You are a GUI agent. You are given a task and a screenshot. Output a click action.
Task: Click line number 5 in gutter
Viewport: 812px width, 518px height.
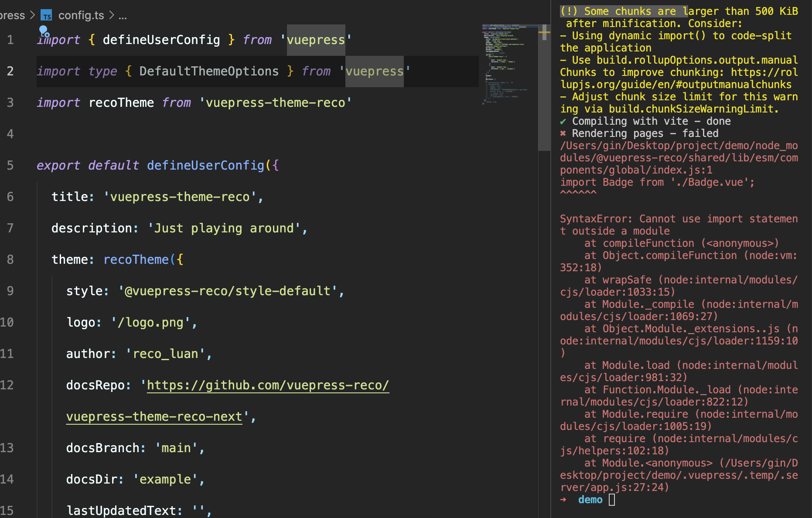pos(10,166)
